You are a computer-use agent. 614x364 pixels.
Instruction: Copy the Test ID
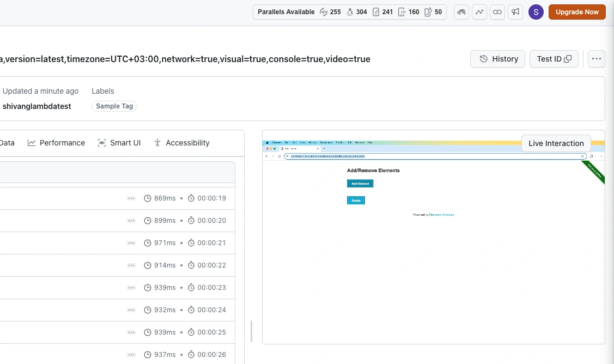tap(554, 59)
